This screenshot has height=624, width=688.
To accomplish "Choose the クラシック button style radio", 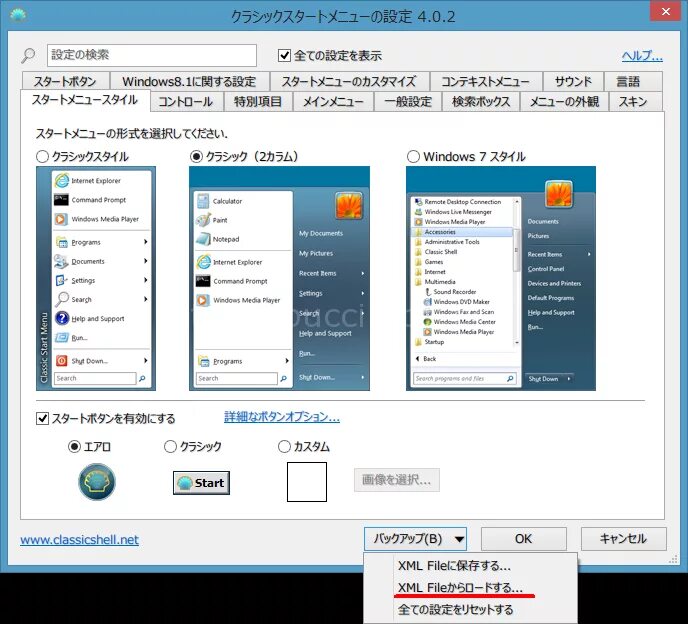I will click(x=170, y=447).
